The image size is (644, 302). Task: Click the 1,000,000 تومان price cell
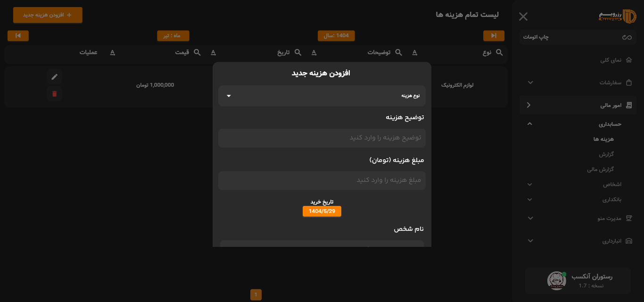click(x=156, y=85)
